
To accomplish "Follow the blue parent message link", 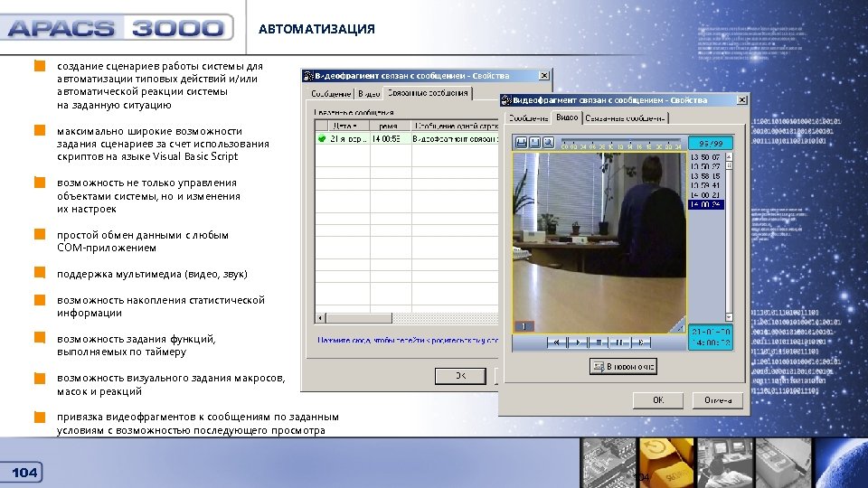I will click(408, 341).
